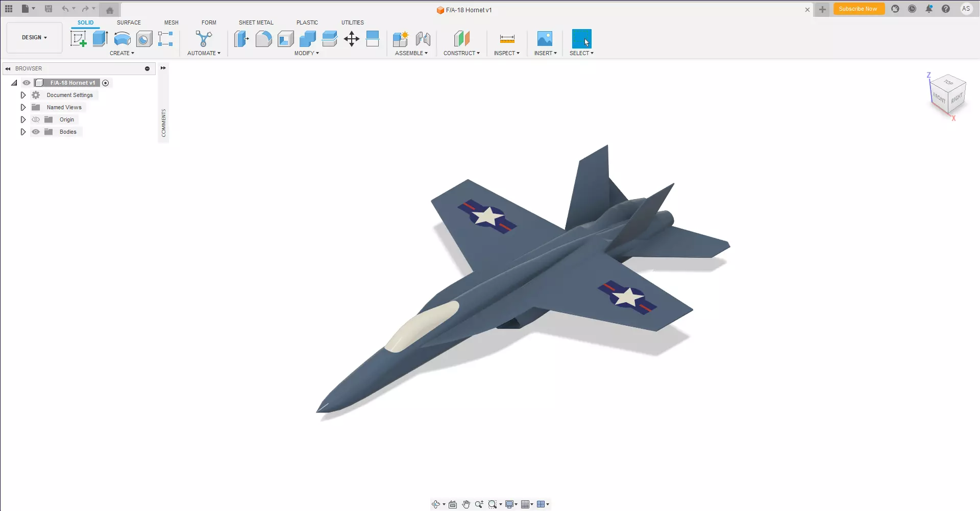Click the Offset Plane construct icon
This screenshot has width=980, height=511.
click(x=461, y=39)
